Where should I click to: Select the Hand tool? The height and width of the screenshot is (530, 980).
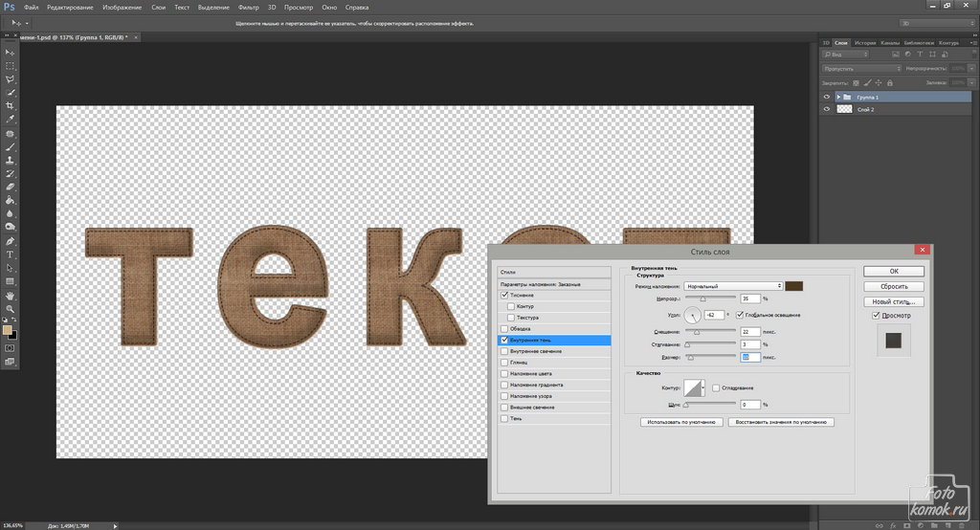(x=10, y=296)
